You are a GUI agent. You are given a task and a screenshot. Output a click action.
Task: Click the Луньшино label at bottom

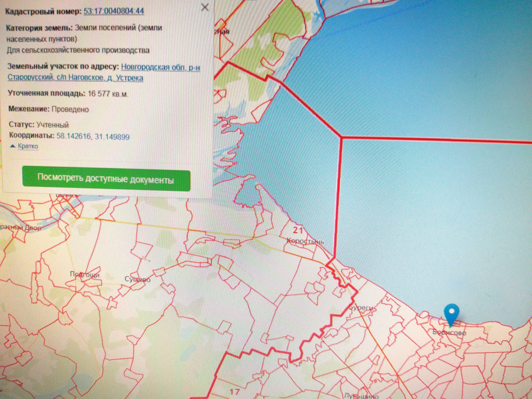361,396
